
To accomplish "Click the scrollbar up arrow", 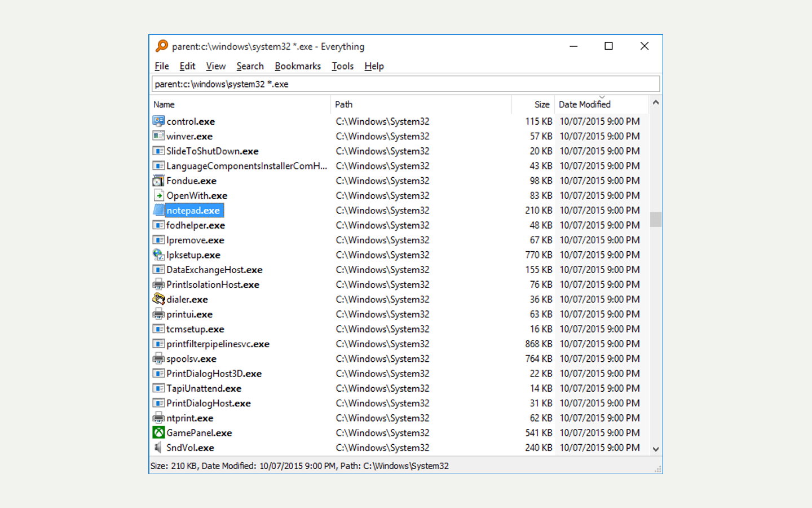I will pos(655,103).
